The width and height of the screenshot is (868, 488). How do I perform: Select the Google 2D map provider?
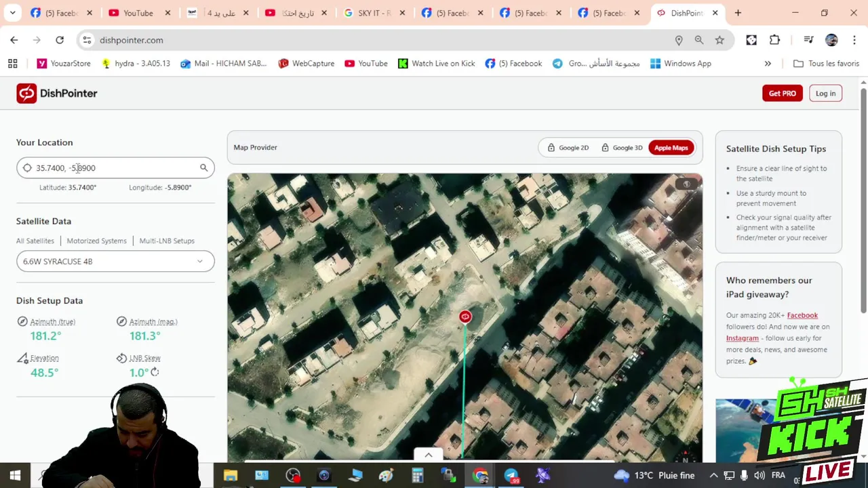568,148
